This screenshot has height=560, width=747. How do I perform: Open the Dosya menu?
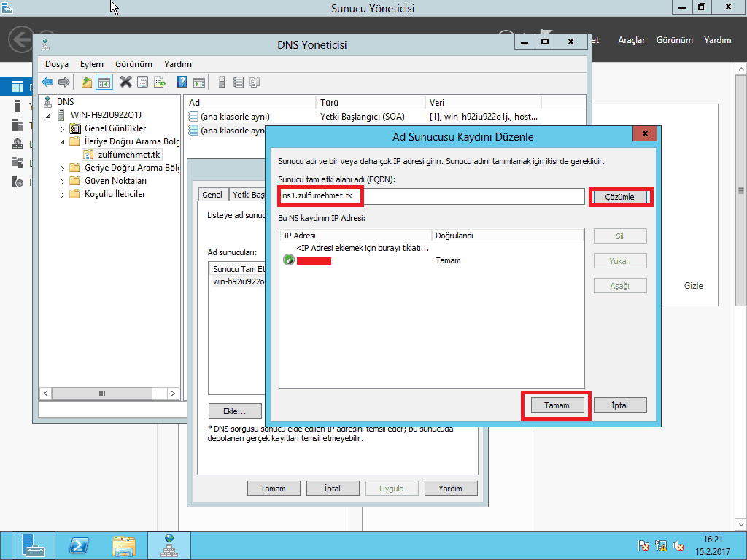[57, 64]
